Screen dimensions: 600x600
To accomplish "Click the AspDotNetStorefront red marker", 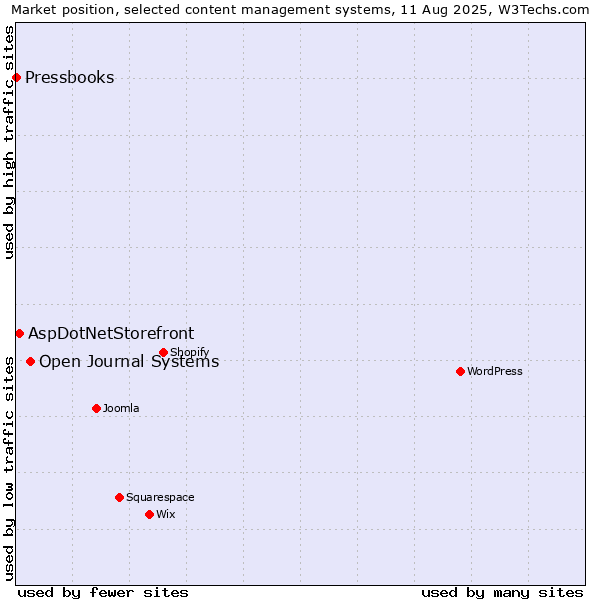I will pos(20,334).
